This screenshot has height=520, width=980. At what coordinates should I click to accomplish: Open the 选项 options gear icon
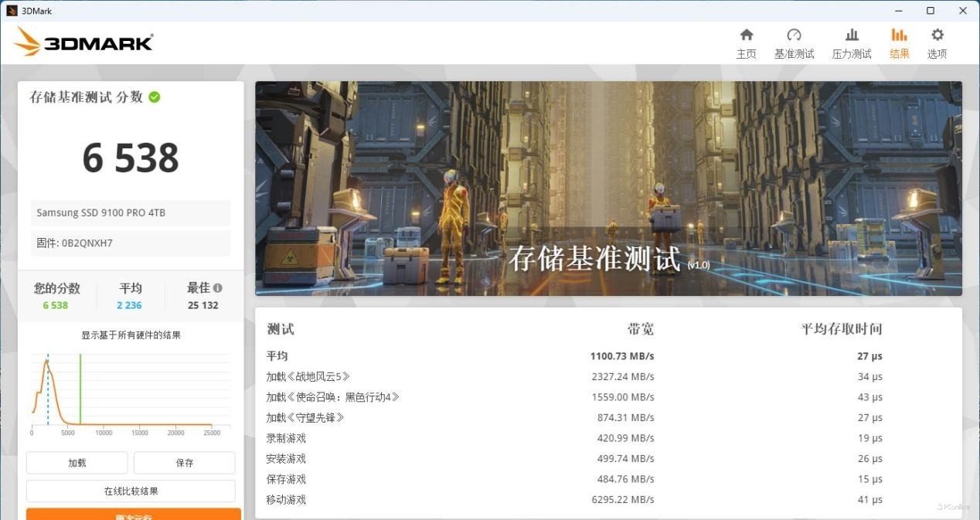(x=937, y=35)
